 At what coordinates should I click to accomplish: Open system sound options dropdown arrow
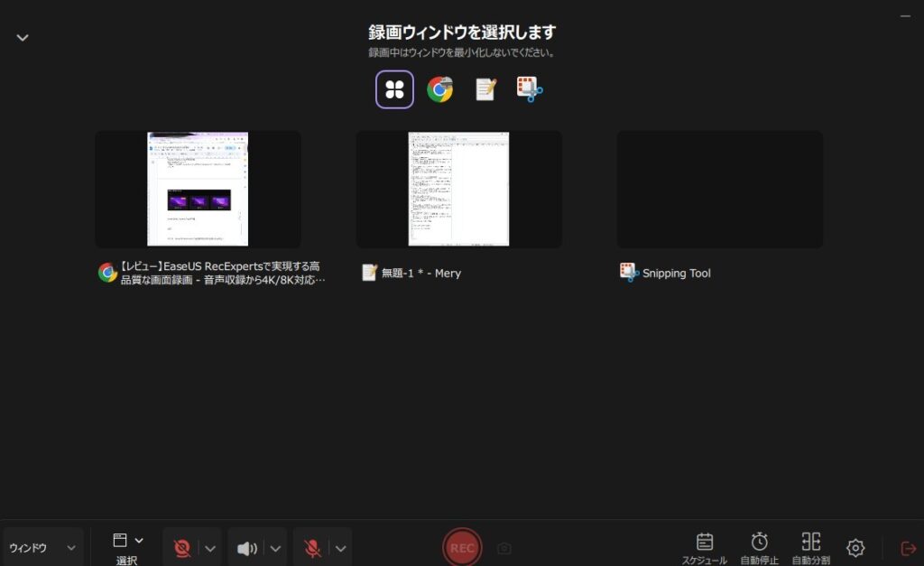(x=275, y=548)
